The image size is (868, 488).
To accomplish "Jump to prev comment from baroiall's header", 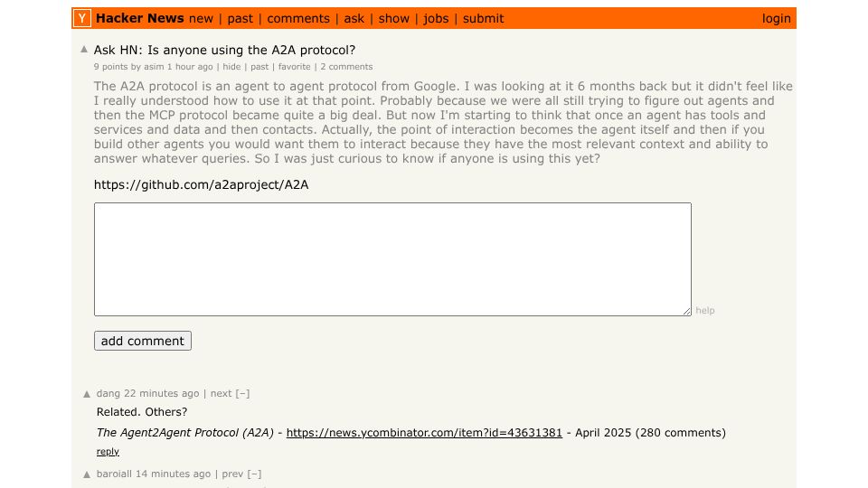I will click(x=232, y=474).
